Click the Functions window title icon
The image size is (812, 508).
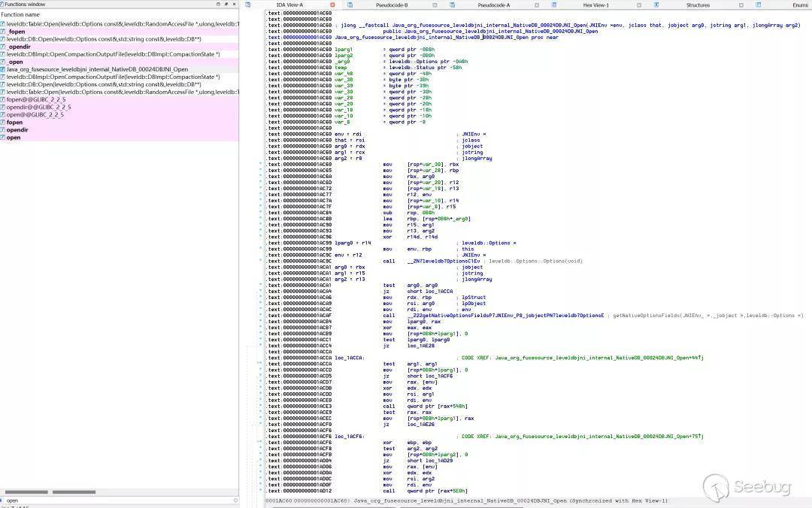(2, 5)
